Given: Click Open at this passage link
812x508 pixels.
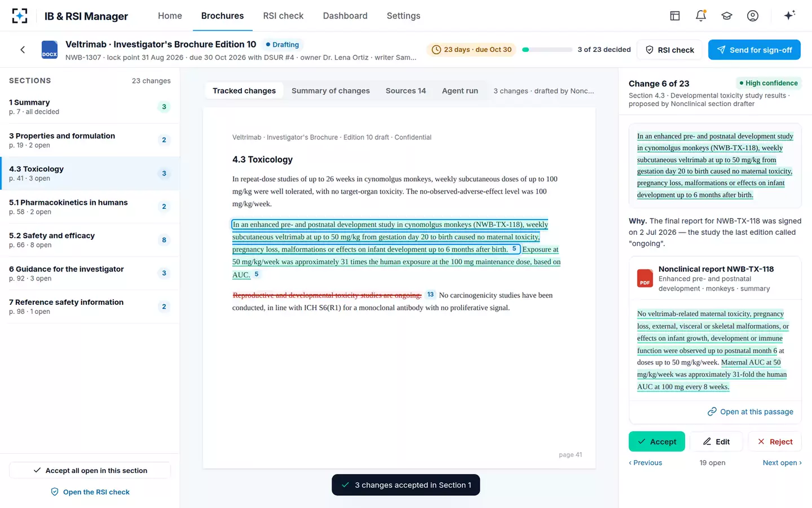Looking at the screenshot, I should [751, 411].
